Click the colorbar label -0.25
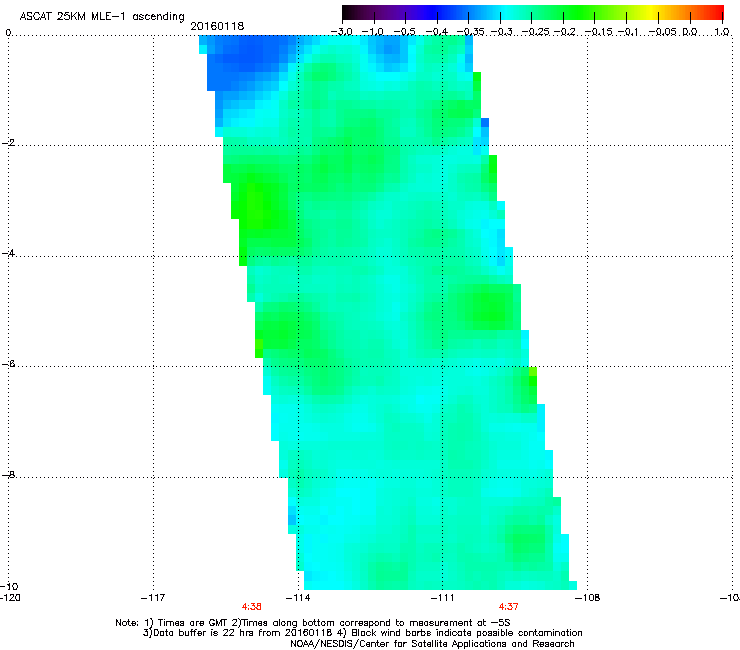This screenshot has width=740, height=650. (534, 32)
